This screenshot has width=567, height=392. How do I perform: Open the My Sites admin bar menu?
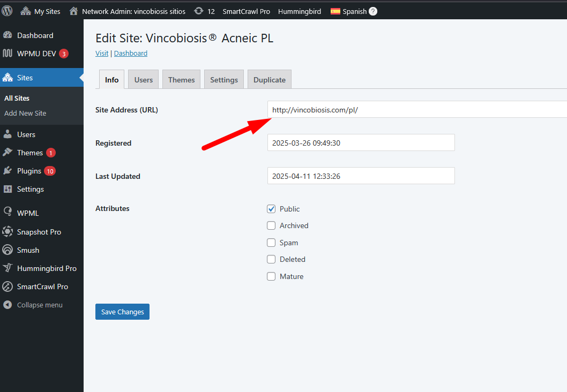(x=41, y=11)
